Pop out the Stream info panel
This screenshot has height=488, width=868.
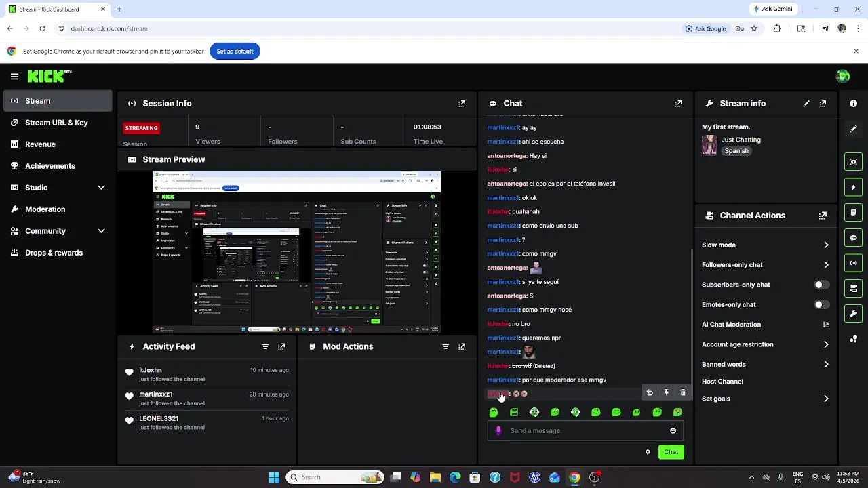tap(823, 104)
